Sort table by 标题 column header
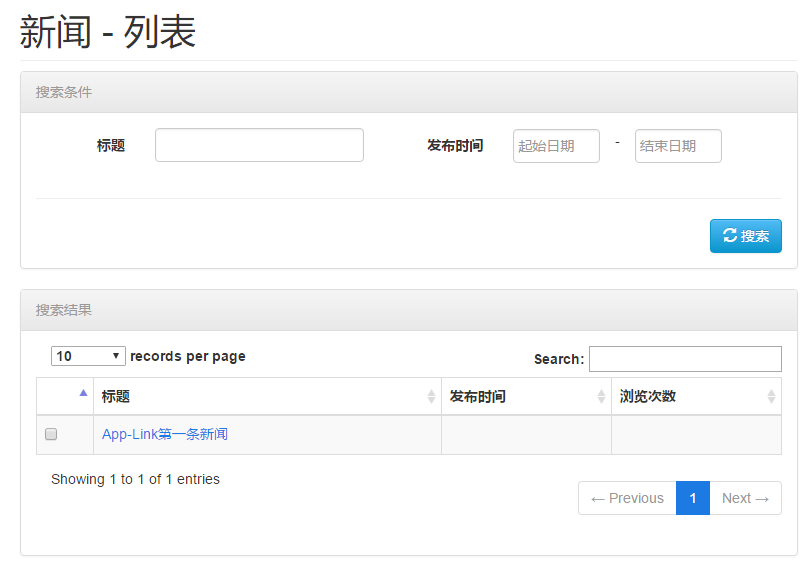The height and width of the screenshot is (571, 808). coord(267,396)
